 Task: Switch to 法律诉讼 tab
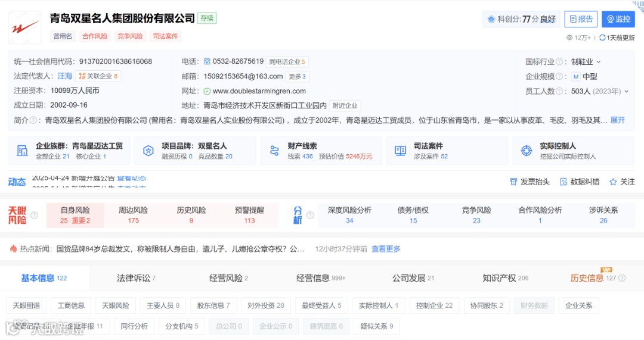tap(136, 278)
